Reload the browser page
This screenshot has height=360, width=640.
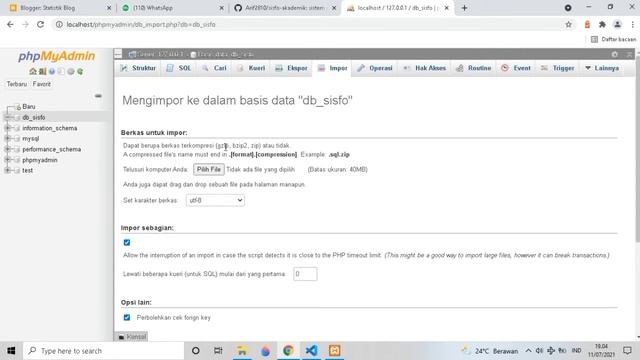(40, 24)
